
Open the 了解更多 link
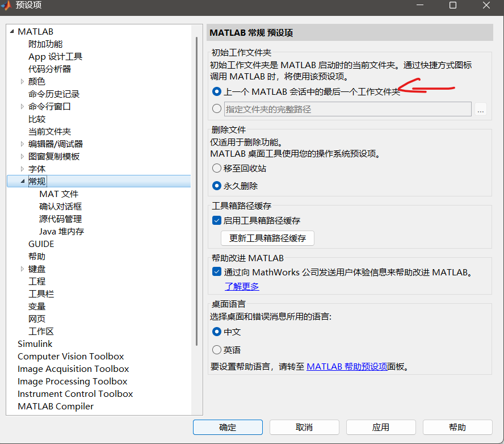pyautogui.click(x=242, y=286)
